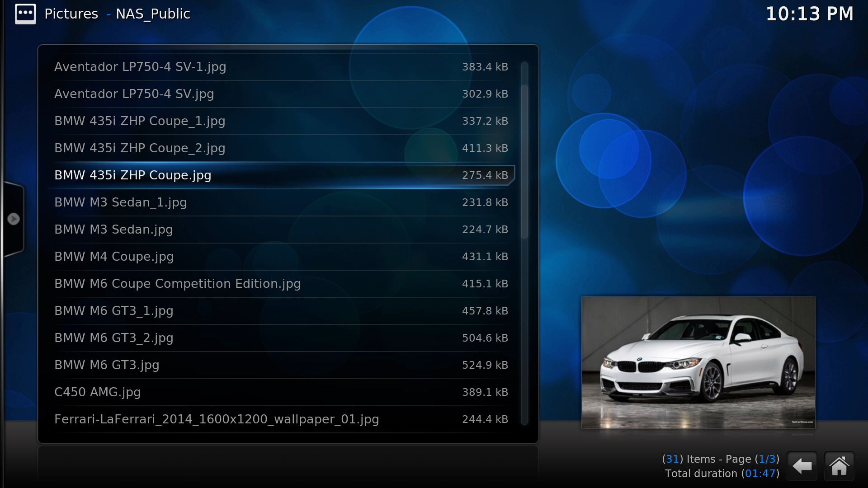Click the 383.4 kB size value
The image size is (868, 488).
485,67
